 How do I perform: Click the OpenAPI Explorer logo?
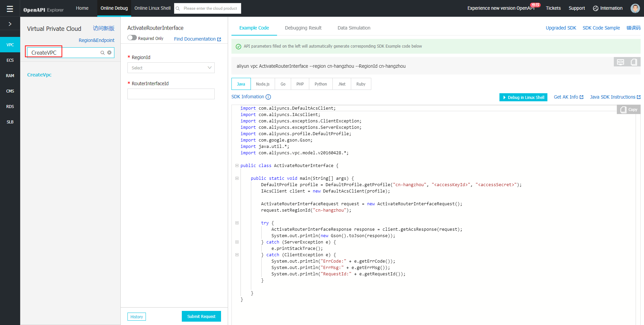click(x=43, y=10)
